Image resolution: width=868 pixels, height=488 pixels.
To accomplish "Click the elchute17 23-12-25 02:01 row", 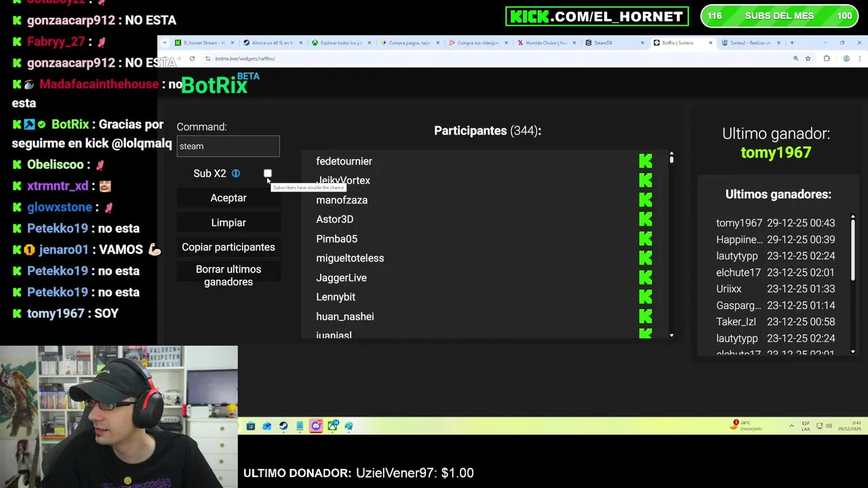I will 776,272.
